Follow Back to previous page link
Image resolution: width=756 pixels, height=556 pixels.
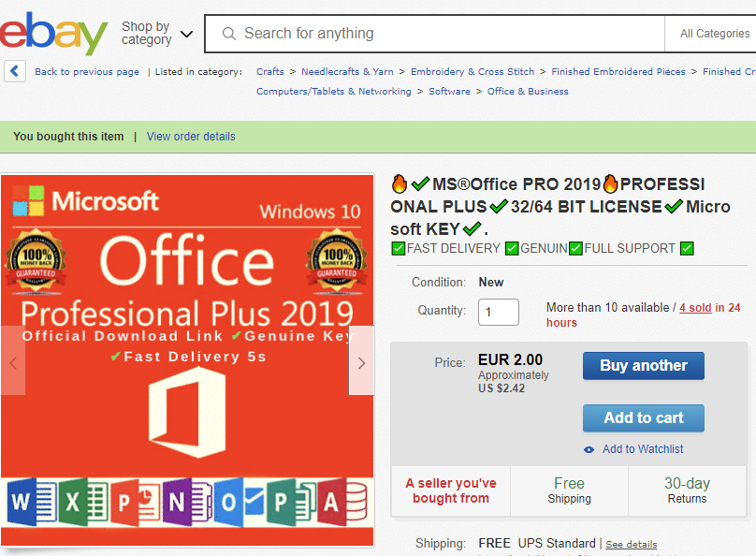coord(87,72)
